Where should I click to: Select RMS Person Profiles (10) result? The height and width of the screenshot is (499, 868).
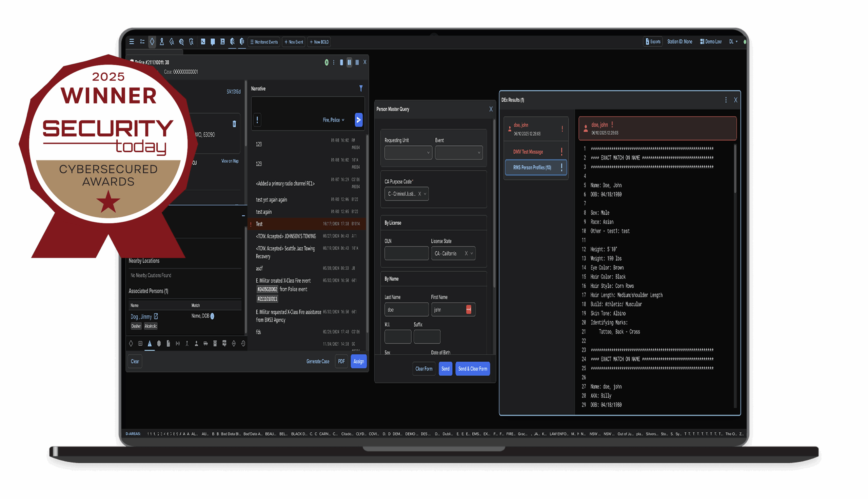click(x=532, y=168)
